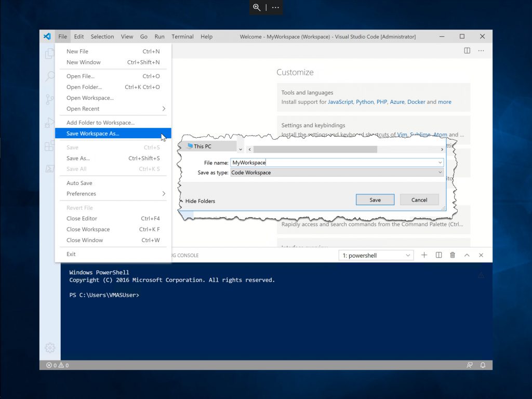Follow the Python link
The height and width of the screenshot is (399, 532).
pyautogui.click(x=365, y=102)
